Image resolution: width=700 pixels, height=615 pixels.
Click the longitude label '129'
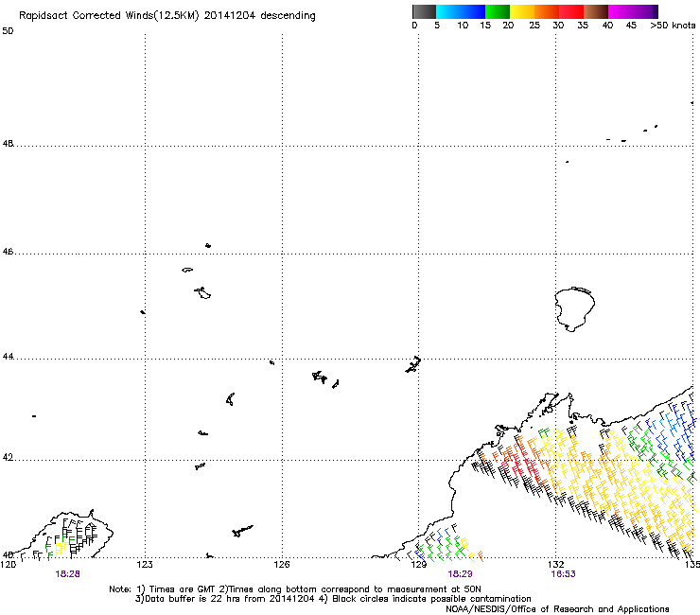[419, 565]
